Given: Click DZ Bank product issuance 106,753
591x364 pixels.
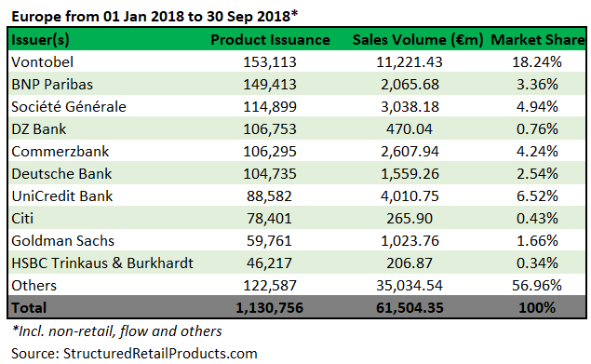Looking at the screenshot, I should 270,129.
